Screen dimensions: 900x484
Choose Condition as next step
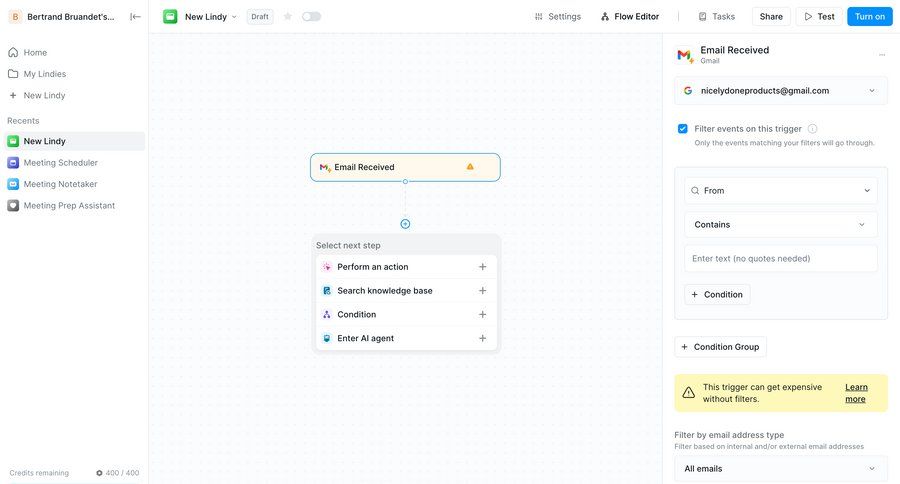(x=406, y=315)
